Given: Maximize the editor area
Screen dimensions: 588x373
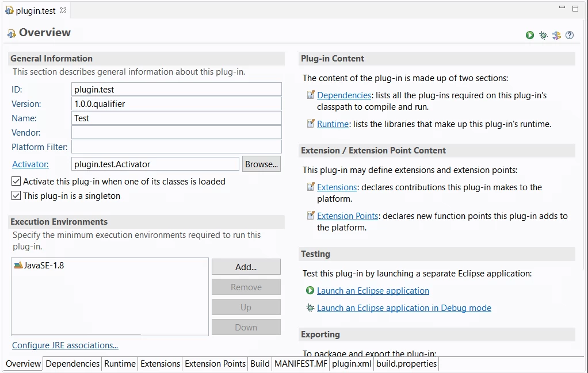Looking at the screenshot, I should point(575,8).
